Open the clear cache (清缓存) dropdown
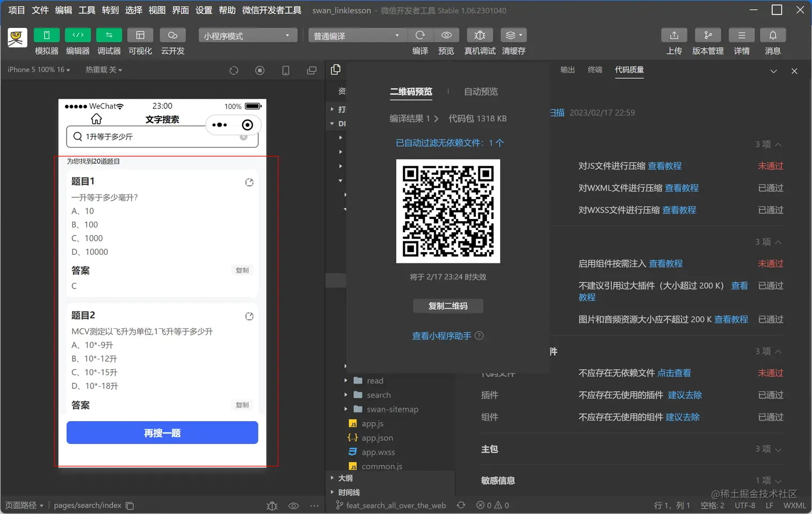Screen dimensions: 812x514 pyautogui.click(x=513, y=35)
